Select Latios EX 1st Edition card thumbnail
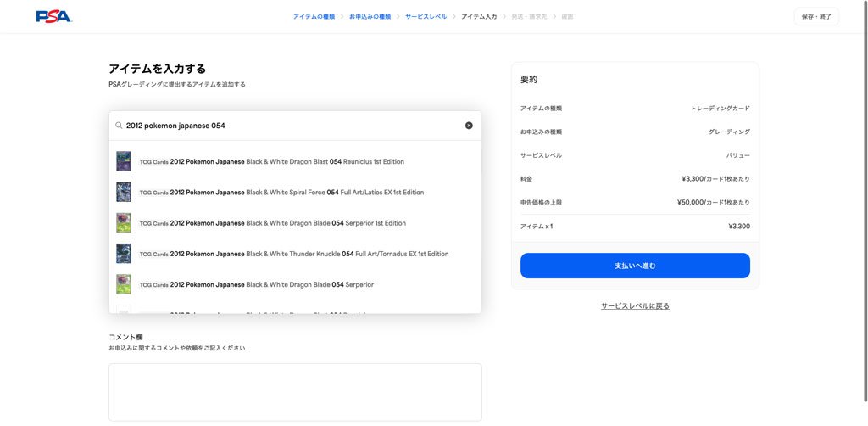Screen dimensions: 868x426 click(x=124, y=193)
